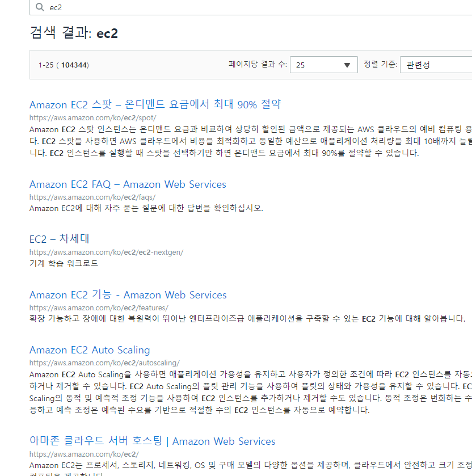Click the ec2/spot/ URL text
The width and height of the screenshot is (472, 476).
[93, 118]
